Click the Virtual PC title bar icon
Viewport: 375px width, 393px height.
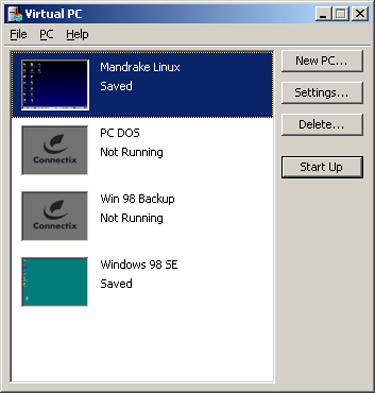pyautogui.click(x=15, y=14)
